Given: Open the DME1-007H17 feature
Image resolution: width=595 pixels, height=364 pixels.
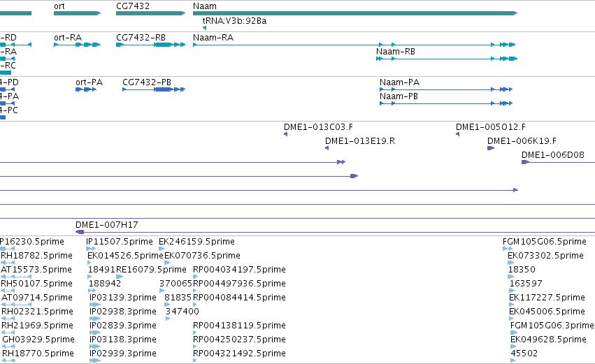Looking at the screenshot, I should tap(107, 225).
